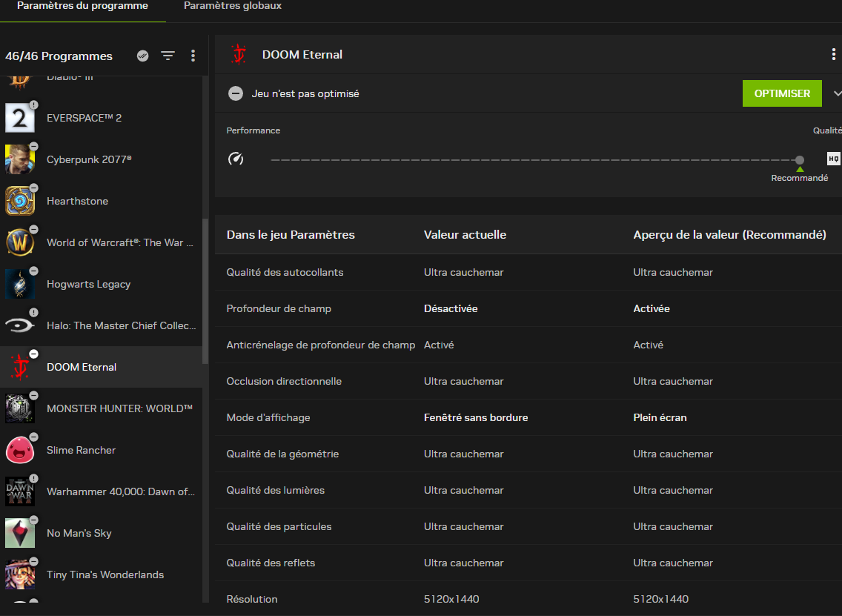This screenshot has width=842, height=616.
Task: Click the EVERSPACE 2 game icon
Action: tap(20, 118)
